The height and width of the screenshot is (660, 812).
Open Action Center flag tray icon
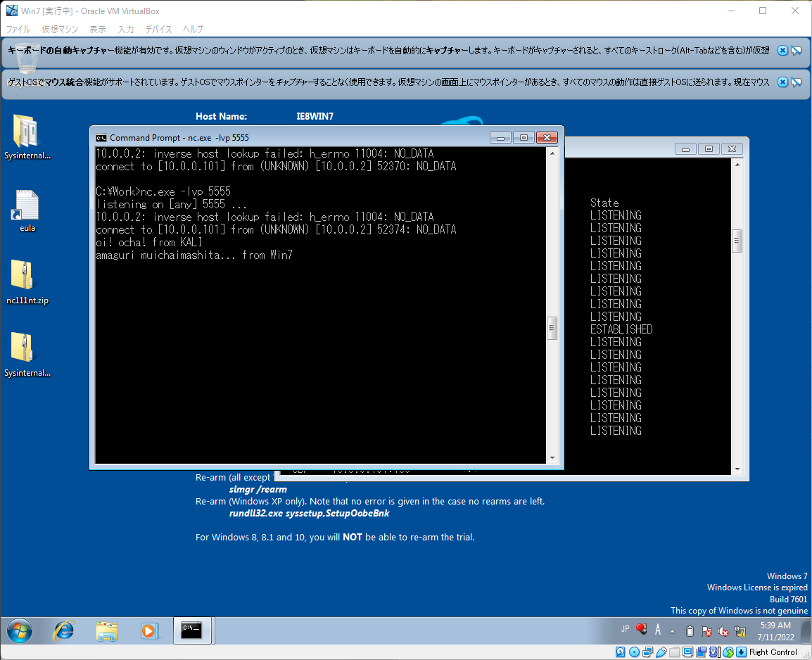pos(706,631)
